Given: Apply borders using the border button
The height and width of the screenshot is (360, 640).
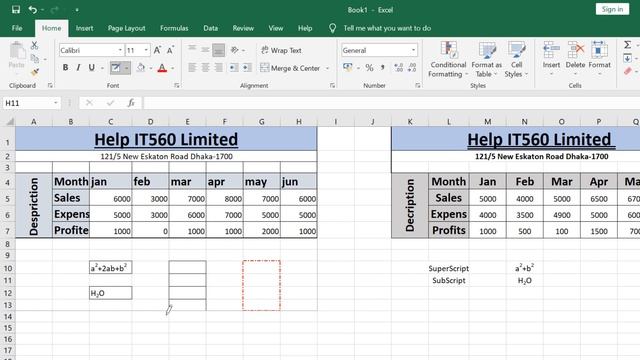Looking at the screenshot, I should 116,68.
